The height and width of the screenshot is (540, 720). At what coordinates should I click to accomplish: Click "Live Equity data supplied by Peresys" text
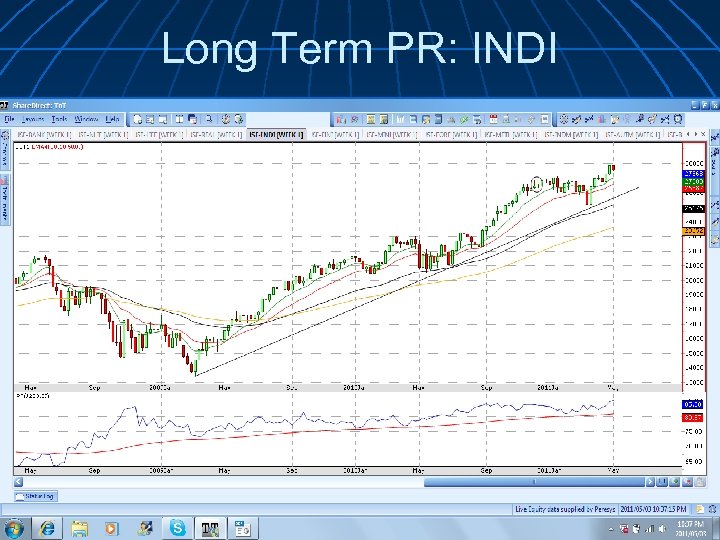tap(565, 509)
